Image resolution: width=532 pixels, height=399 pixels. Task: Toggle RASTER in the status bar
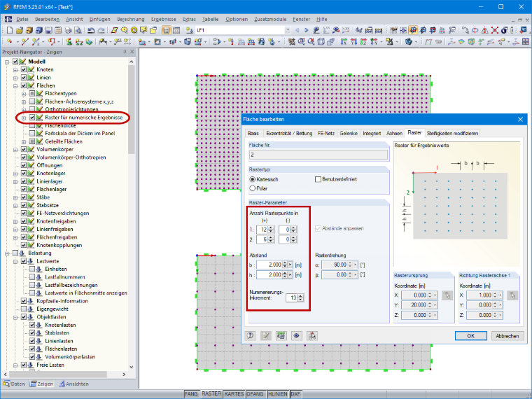[x=211, y=394]
